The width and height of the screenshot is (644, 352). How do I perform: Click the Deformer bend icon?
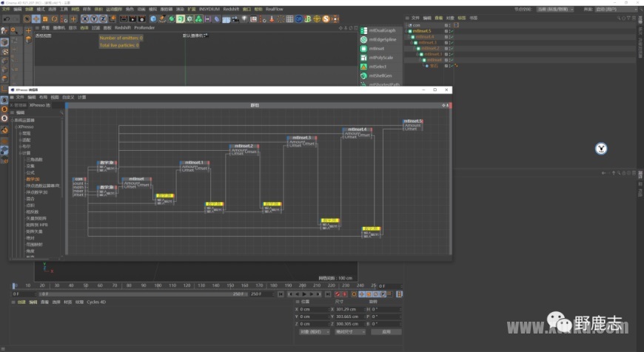click(x=217, y=19)
